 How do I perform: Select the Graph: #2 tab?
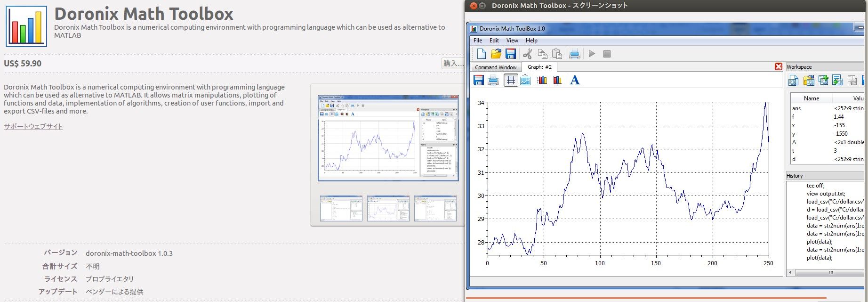(x=539, y=67)
